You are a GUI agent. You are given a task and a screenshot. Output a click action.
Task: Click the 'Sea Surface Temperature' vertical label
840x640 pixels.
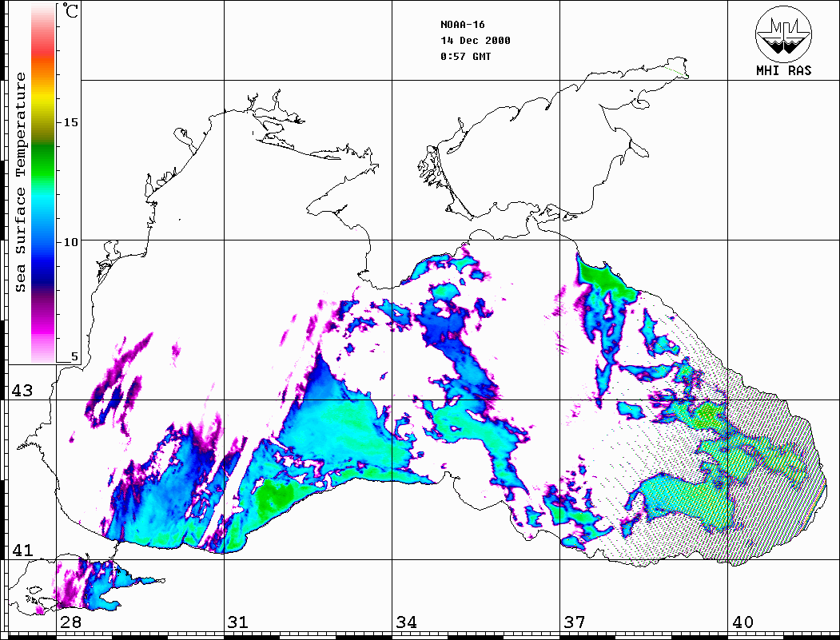point(20,182)
